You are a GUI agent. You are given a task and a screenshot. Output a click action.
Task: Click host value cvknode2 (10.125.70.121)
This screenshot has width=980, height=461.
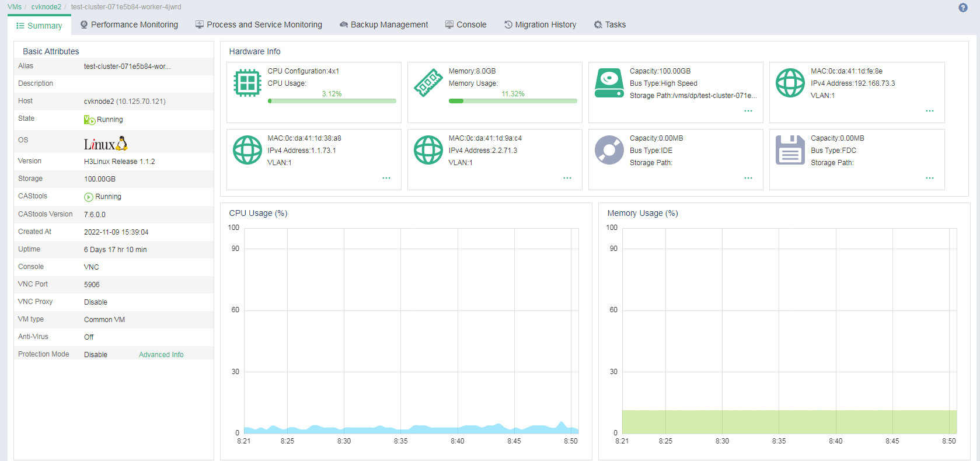[x=125, y=102]
